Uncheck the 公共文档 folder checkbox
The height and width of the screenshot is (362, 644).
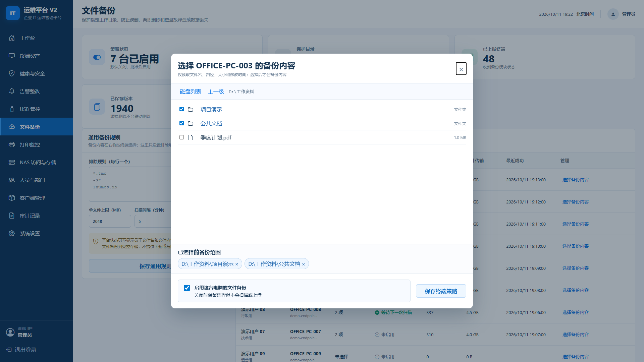pyautogui.click(x=181, y=123)
